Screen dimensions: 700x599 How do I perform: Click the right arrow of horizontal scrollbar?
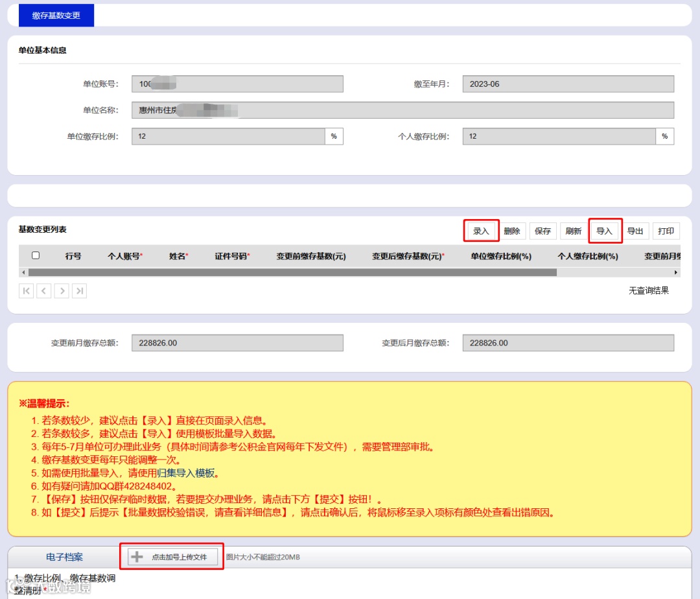click(x=676, y=272)
